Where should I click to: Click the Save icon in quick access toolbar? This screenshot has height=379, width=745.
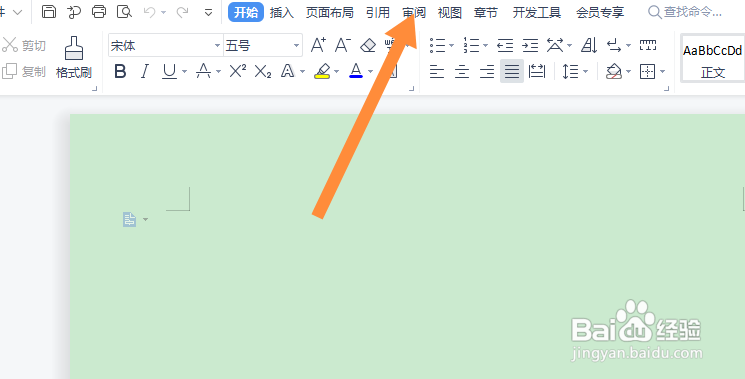[49, 11]
